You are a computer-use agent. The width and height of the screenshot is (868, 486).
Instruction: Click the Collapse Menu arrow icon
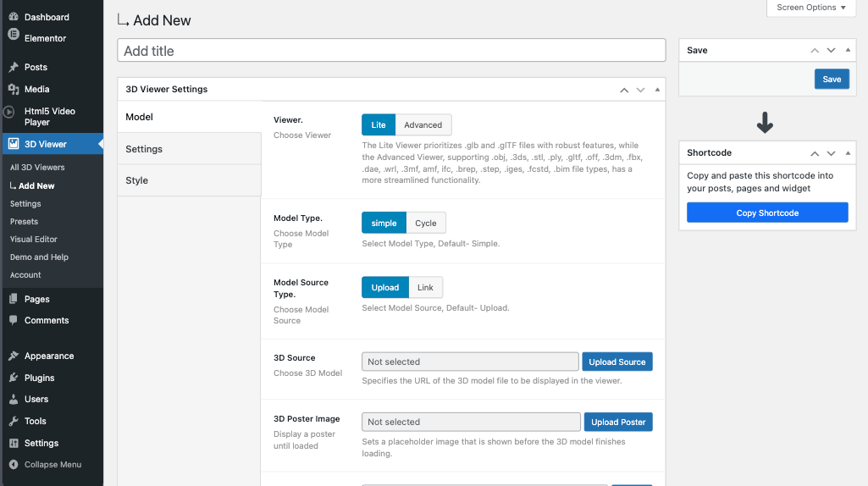(13, 465)
